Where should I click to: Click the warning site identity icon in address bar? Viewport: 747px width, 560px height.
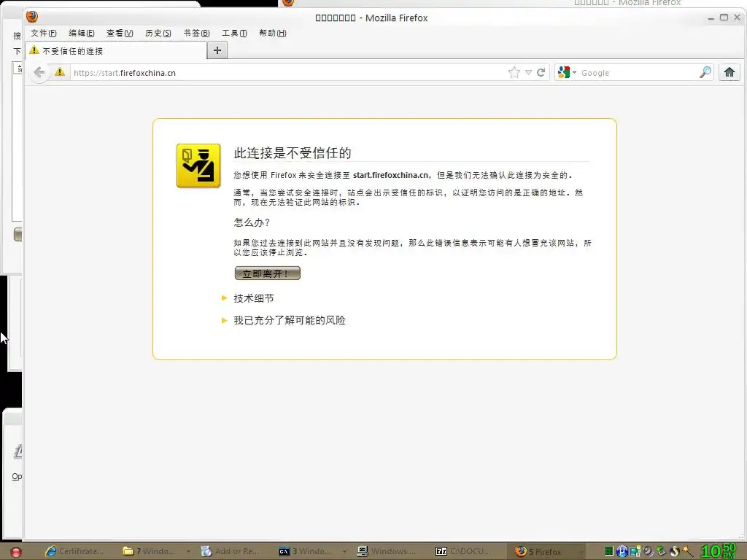pyautogui.click(x=60, y=72)
